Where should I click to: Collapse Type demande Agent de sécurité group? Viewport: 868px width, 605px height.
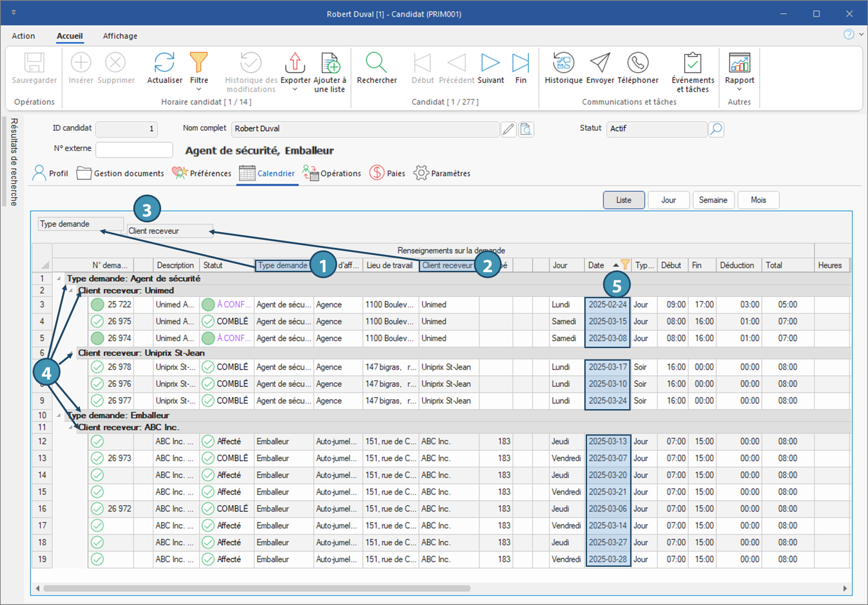59,278
